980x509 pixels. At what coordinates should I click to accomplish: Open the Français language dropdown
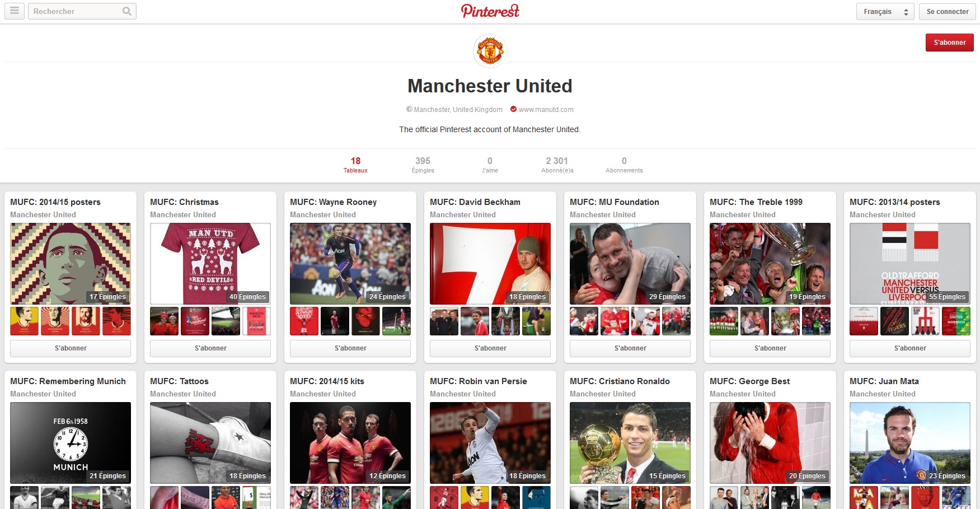pyautogui.click(x=885, y=11)
